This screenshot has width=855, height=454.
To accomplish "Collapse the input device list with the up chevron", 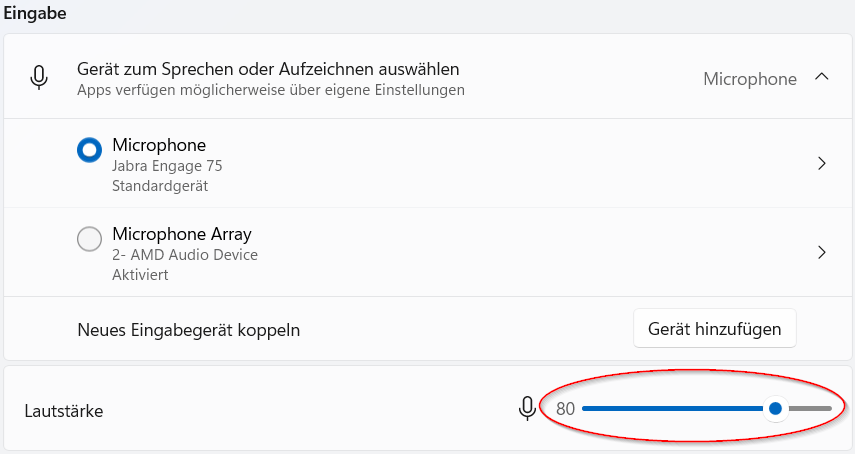I will (822, 77).
